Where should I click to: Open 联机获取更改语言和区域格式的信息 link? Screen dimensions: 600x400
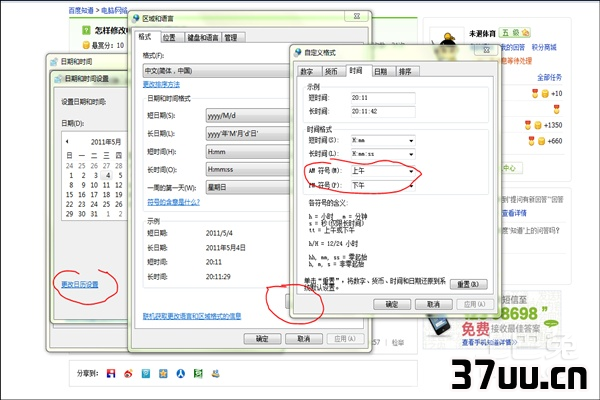tap(192, 316)
